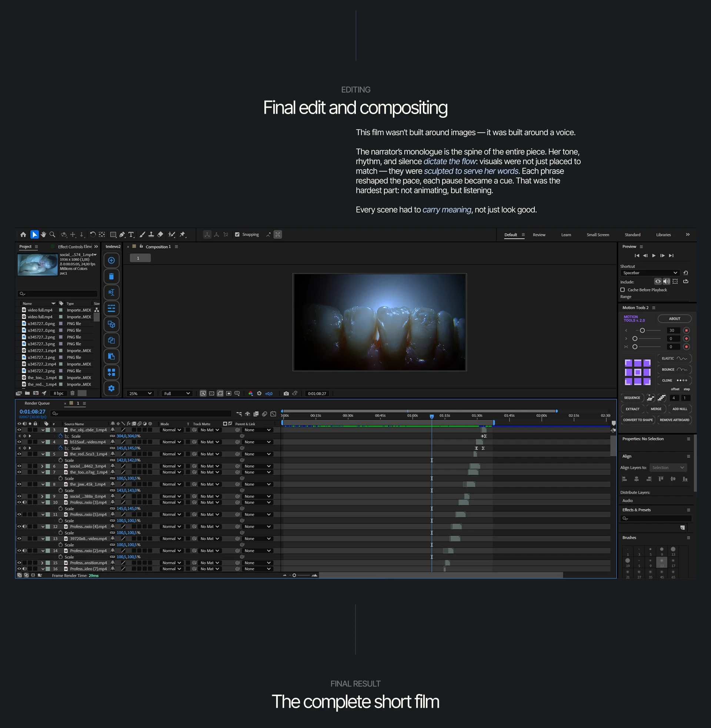
Task: Adjust the first Motion Tools easing slider
Action: (642, 330)
